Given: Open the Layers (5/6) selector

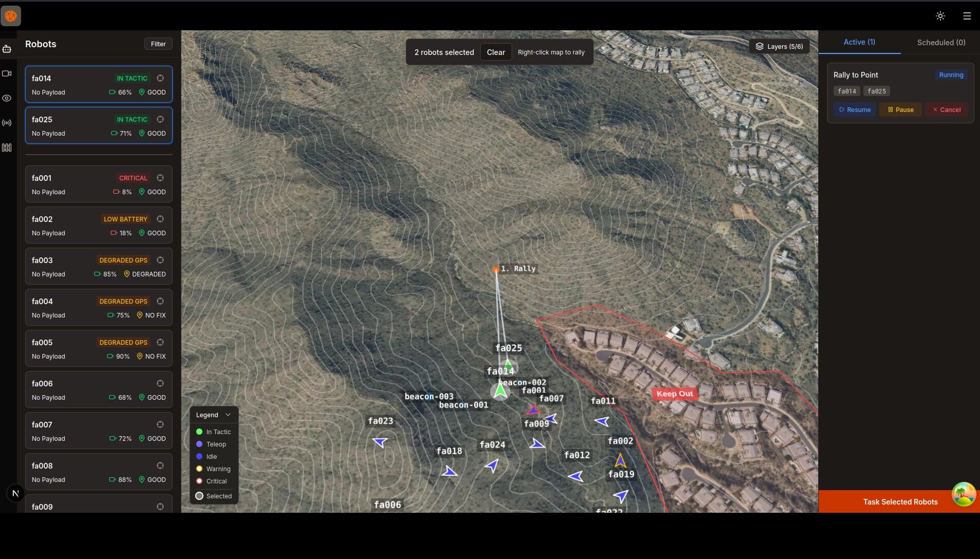Looking at the screenshot, I should click(x=779, y=46).
